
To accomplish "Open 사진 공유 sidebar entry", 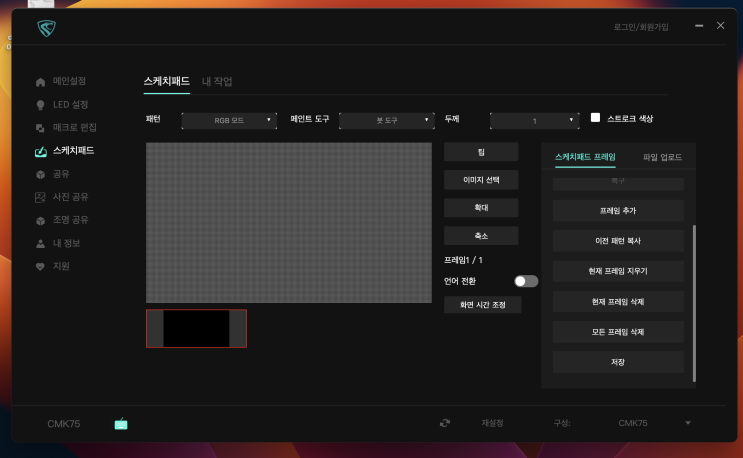I will [71, 197].
